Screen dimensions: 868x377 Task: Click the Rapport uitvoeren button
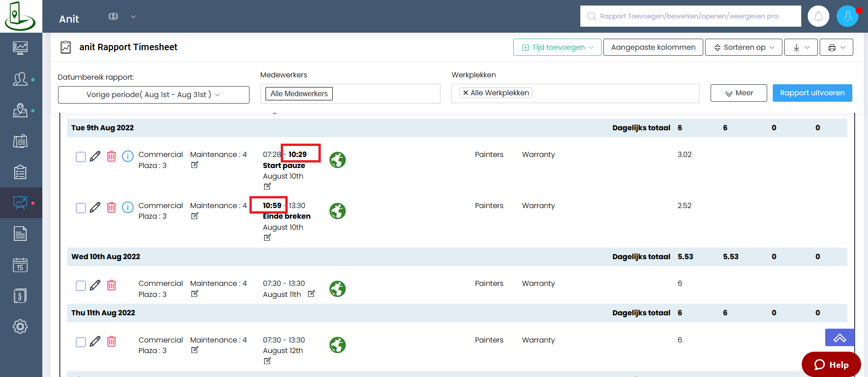coord(812,93)
